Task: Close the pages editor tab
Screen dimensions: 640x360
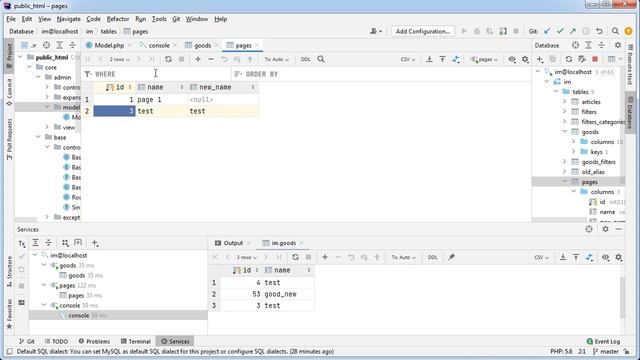Action: (x=257, y=45)
